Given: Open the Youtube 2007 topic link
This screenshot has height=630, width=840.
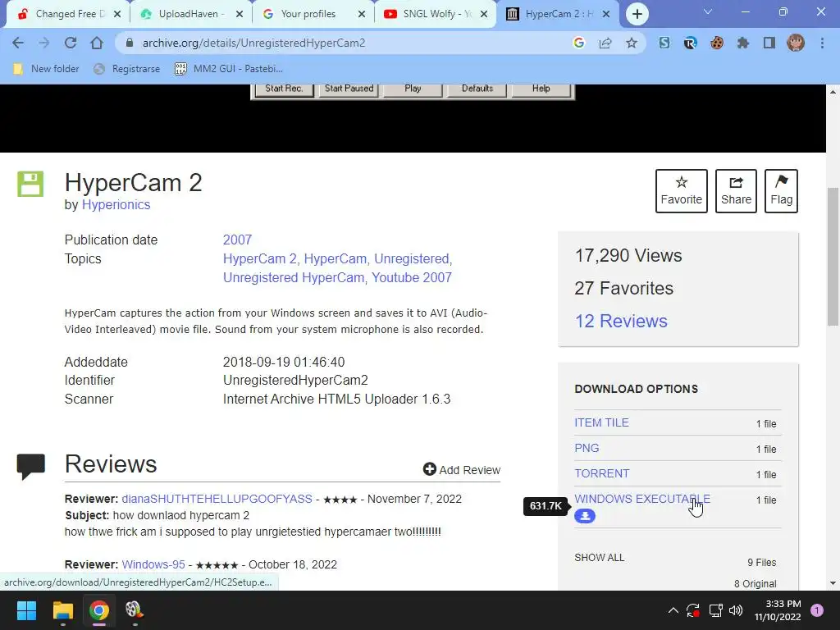Looking at the screenshot, I should tap(412, 277).
